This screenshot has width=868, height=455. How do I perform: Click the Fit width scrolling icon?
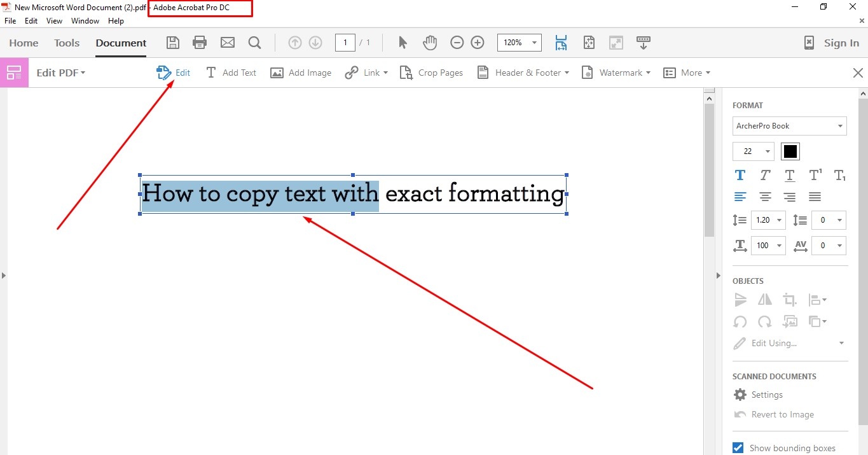pos(561,43)
